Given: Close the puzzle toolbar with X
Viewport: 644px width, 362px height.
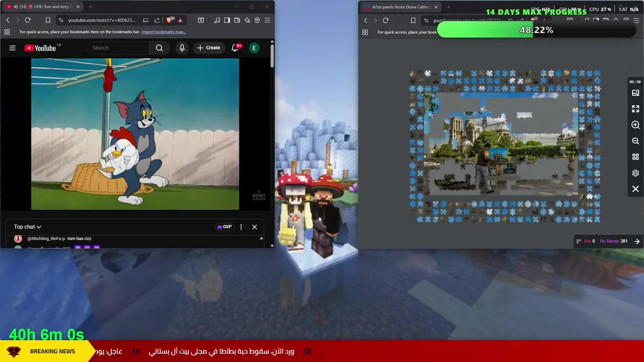Looking at the screenshot, I should (x=635, y=189).
